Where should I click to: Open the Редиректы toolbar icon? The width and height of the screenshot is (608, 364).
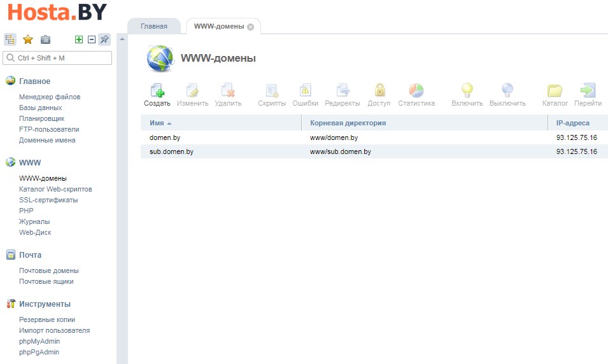pos(343,90)
